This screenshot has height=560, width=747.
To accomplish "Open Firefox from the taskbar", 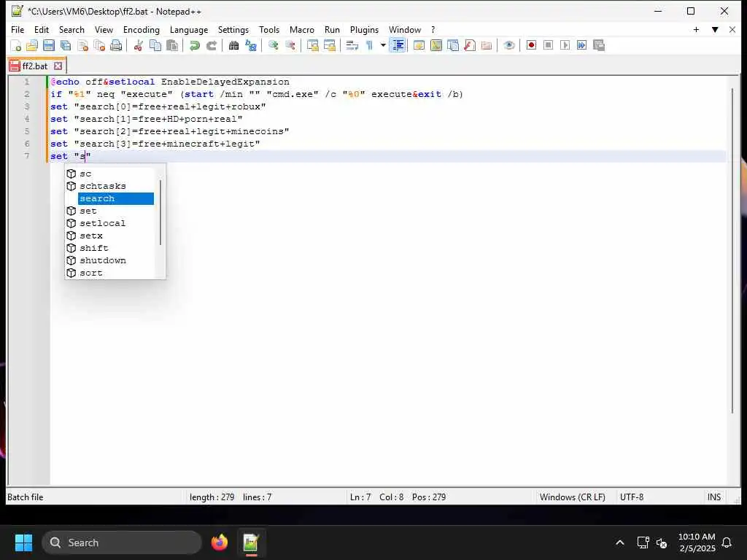I will click(x=219, y=542).
